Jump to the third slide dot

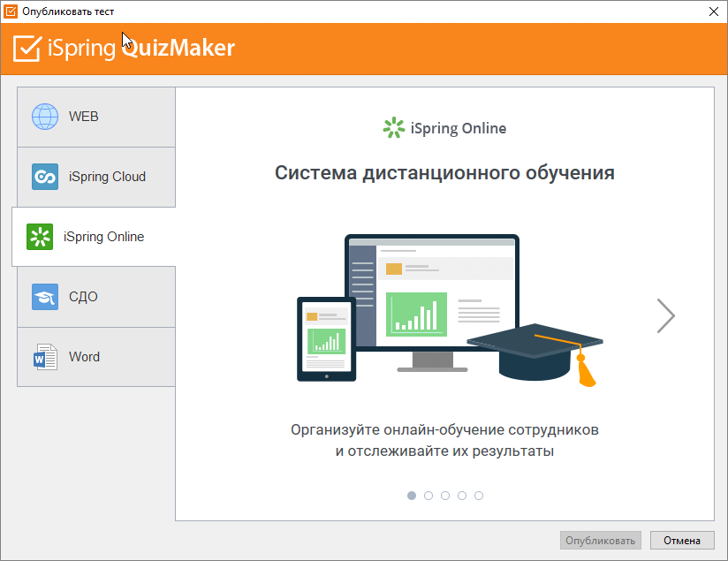(x=444, y=496)
